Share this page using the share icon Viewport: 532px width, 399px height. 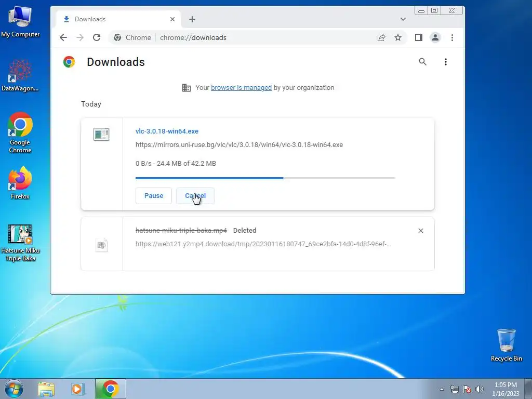coord(381,37)
